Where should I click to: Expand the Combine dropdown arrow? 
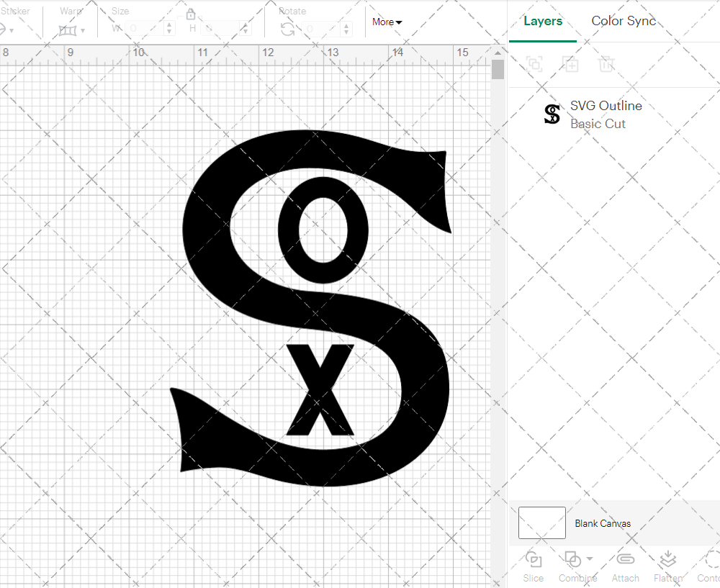point(590,559)
